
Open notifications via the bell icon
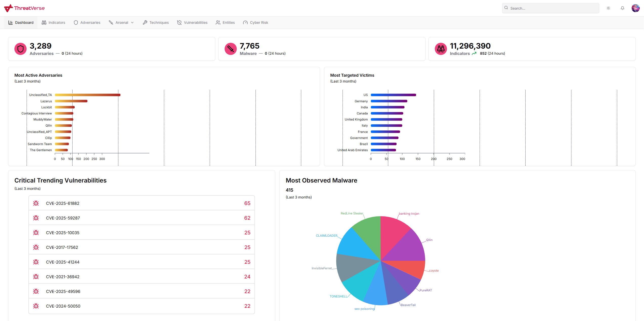tap(622, 8)
